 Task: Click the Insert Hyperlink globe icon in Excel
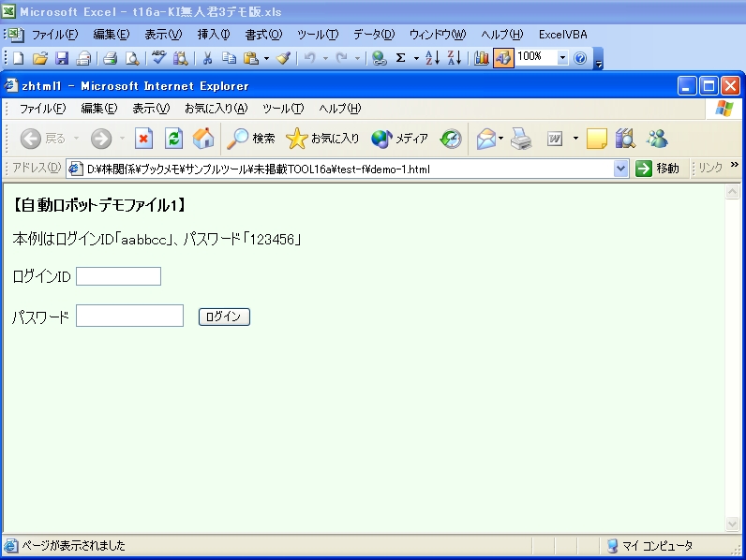[x=380, y=58]
